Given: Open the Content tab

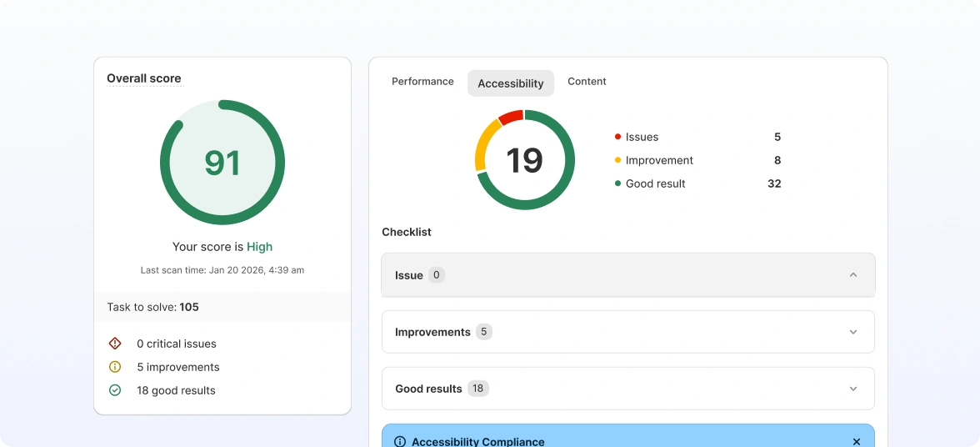Looking at the screenshot, I should [587, 81].
